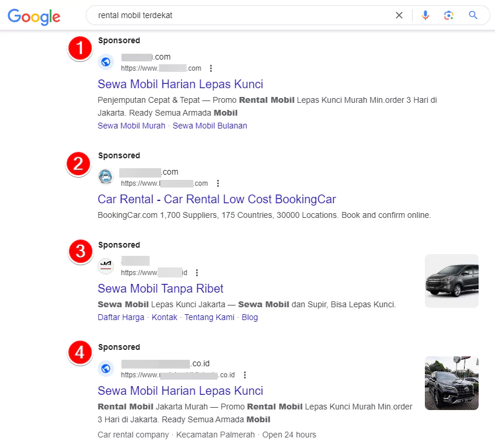Open Google Lens image search
Image resolution: width=495 pixels, height=448 pixels.
coord(449,15)
